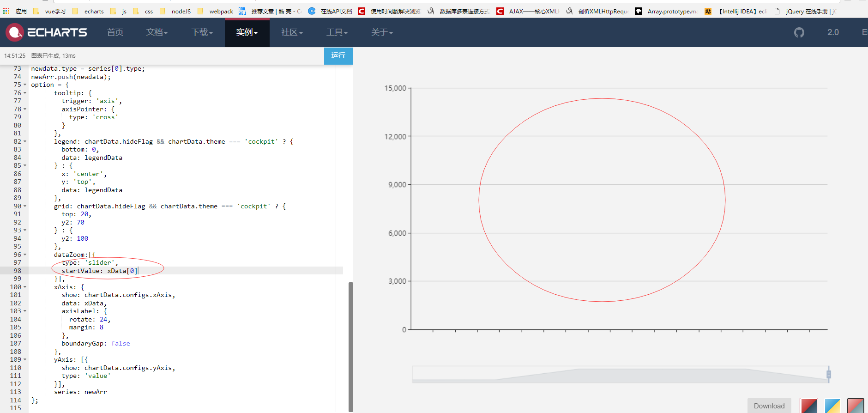Open the 文档 dropdown menu
The width and height of the screenshot is (868, 413).
[x=157, y=32]
